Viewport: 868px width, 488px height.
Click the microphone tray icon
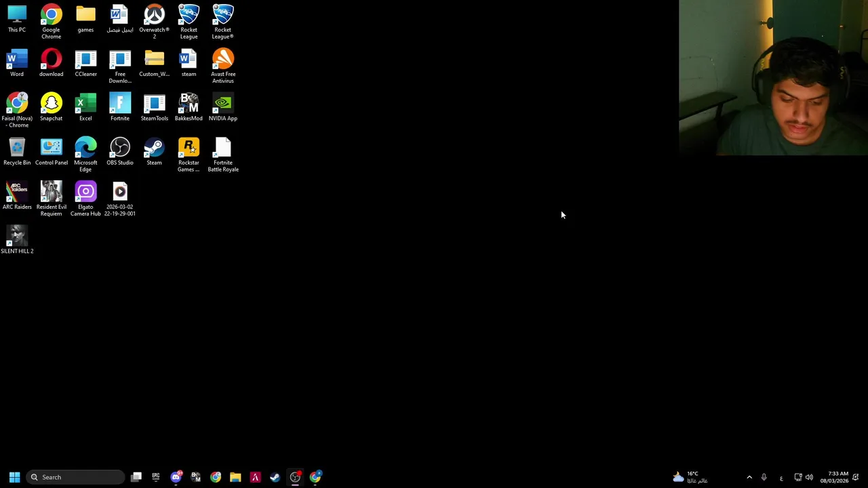[x=764, y=477]
